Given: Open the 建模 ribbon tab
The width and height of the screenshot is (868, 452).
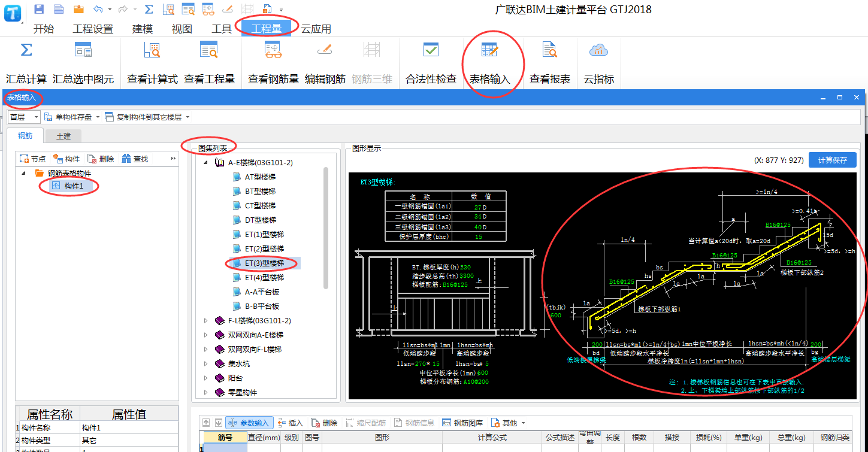Looking at the screenshot, I should (x=143, y=29).
